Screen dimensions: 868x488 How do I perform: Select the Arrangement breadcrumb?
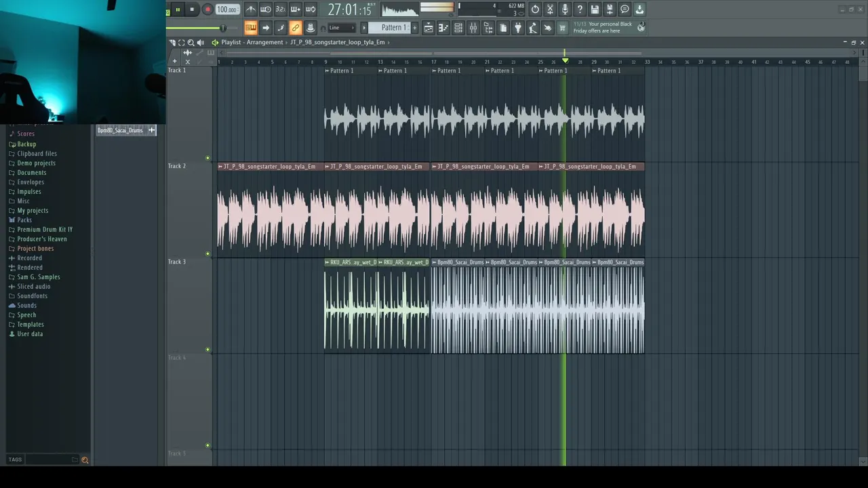click(264, 42)
